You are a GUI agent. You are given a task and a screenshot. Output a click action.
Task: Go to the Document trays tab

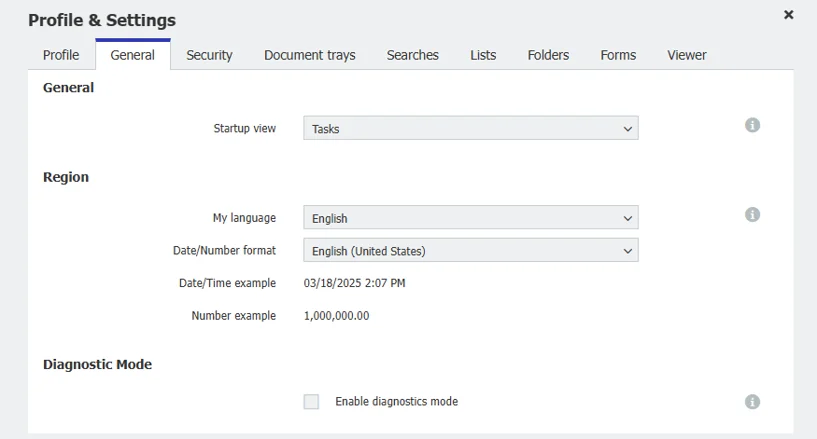pyautogui.click(x=310, y=55)
